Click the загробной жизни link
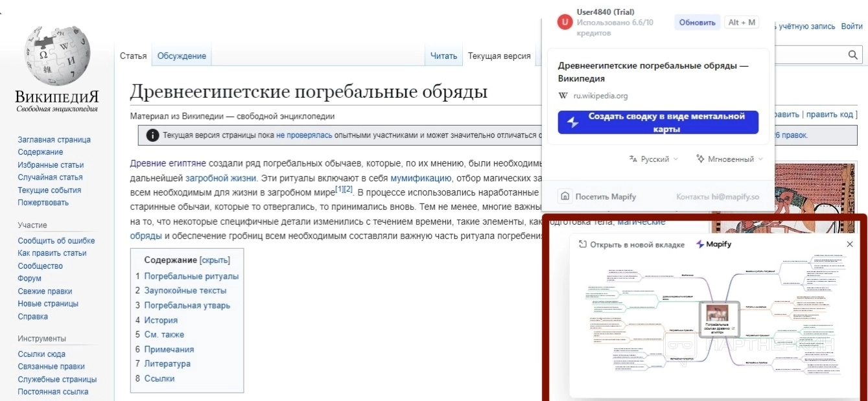The width and height of the screenshot is (868, 401). (x=221, y=178)
